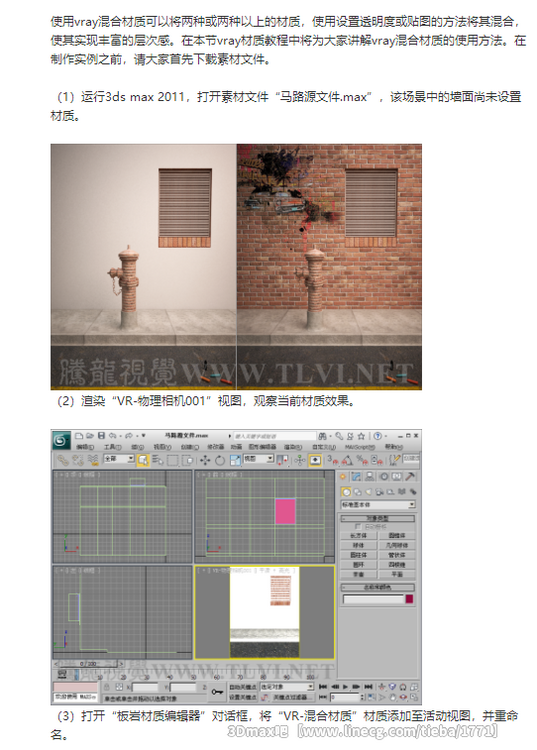
Task: Click the Help question mark icon
Action: 378,436
